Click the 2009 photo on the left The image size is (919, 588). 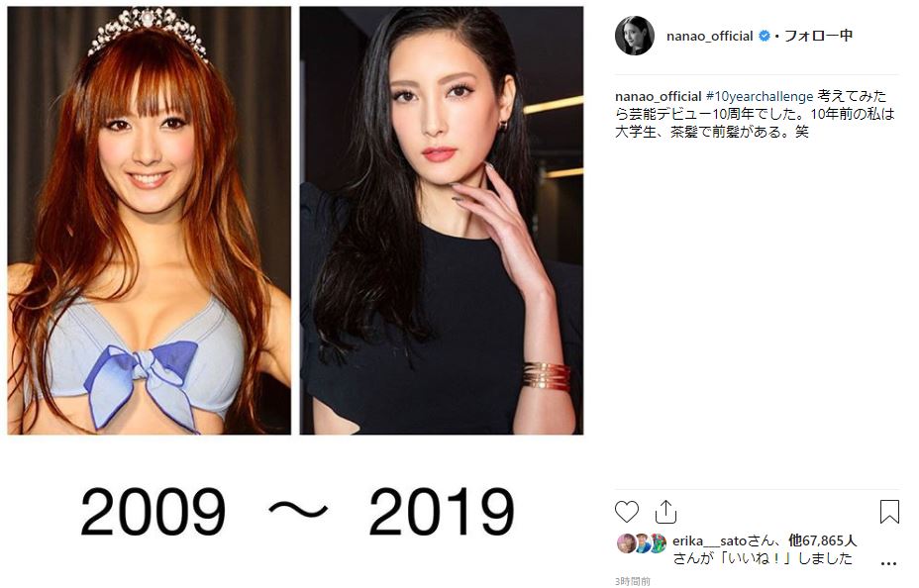tap(149, 220)
